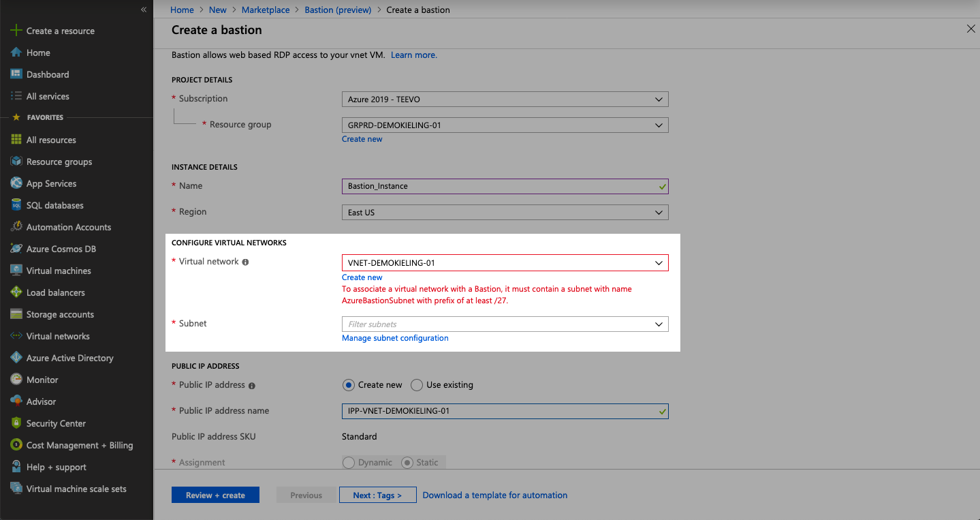Click the All services list icon

tap(16, 96)
